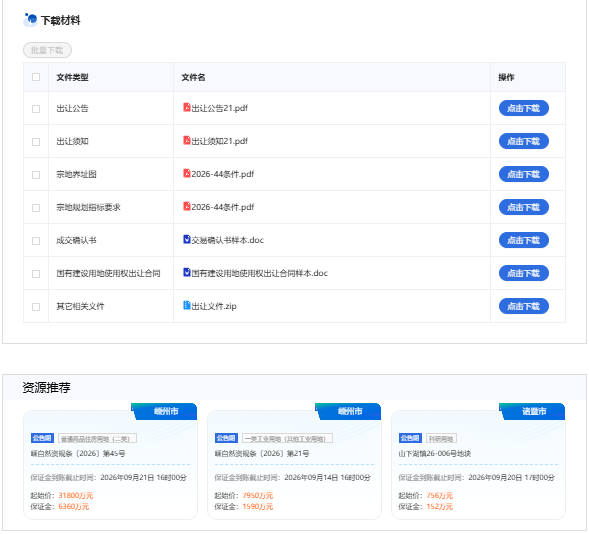Screen dimensions: 589x534
Task: Check the 出让公告 row checkbox
Action: point(36,109)
